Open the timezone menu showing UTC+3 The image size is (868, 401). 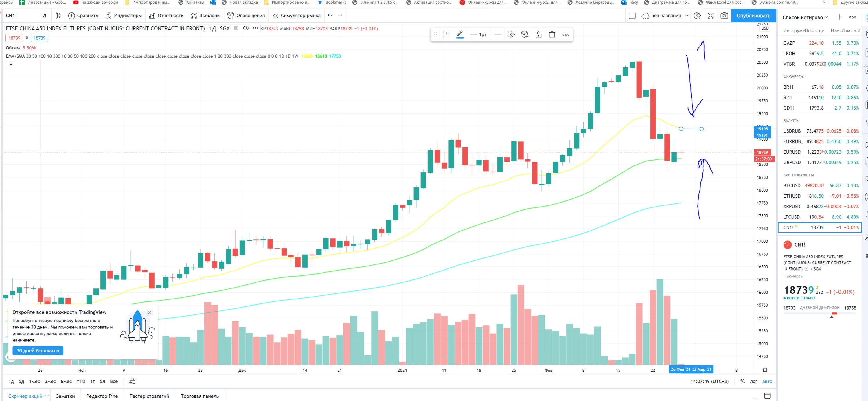point(709,381)
